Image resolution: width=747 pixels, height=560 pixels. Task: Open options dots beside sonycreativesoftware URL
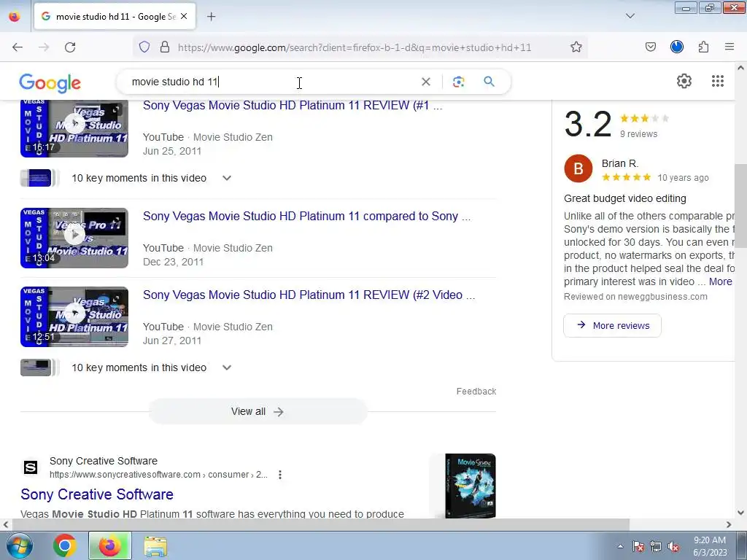coord(280,475)
